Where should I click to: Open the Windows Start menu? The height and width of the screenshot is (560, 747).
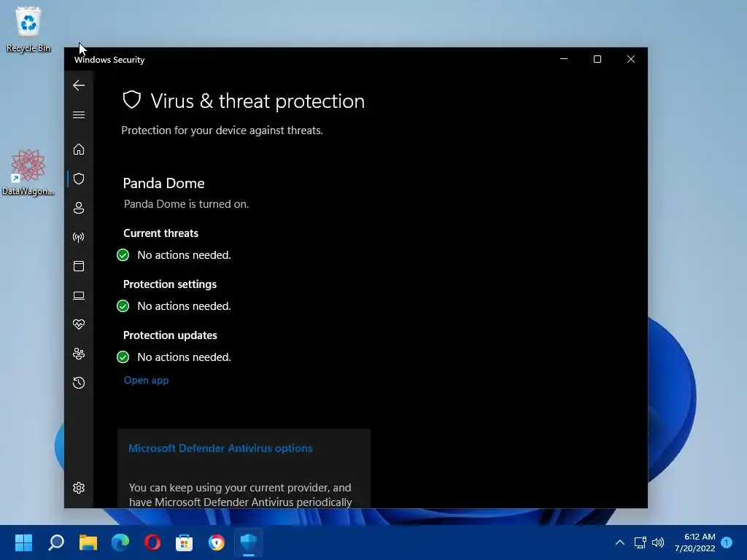[23, 542]
